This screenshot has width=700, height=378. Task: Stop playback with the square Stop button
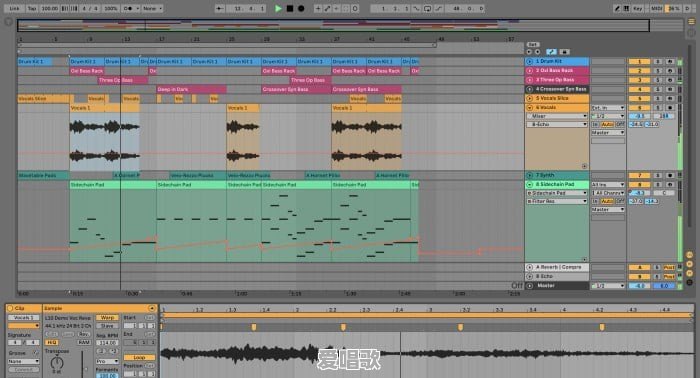[290, 8]
